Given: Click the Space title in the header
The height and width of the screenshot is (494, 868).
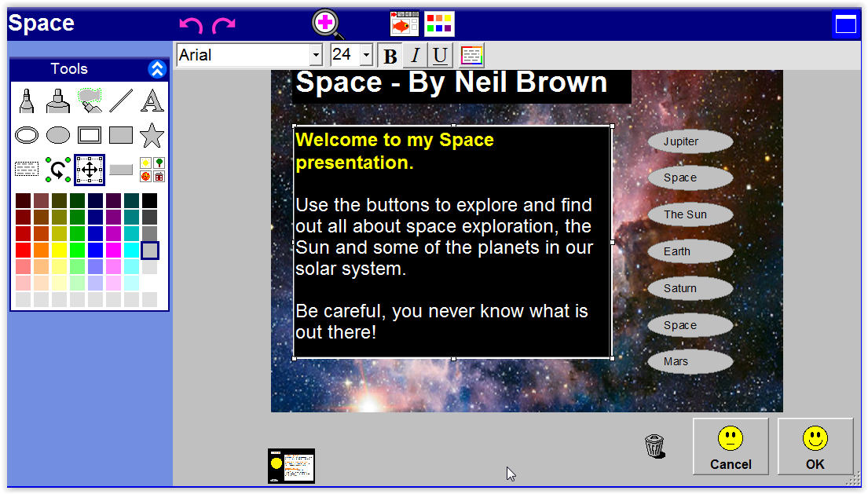Looking at the screenshot, I should (42, 24).
